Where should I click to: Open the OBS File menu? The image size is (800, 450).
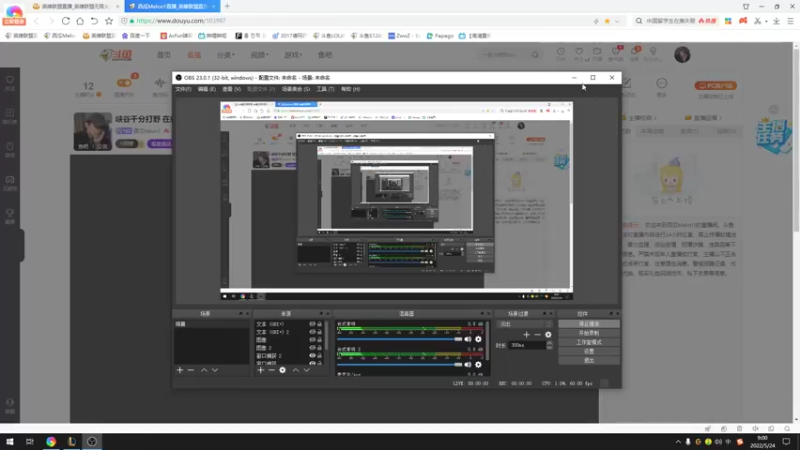pos(183,89)
